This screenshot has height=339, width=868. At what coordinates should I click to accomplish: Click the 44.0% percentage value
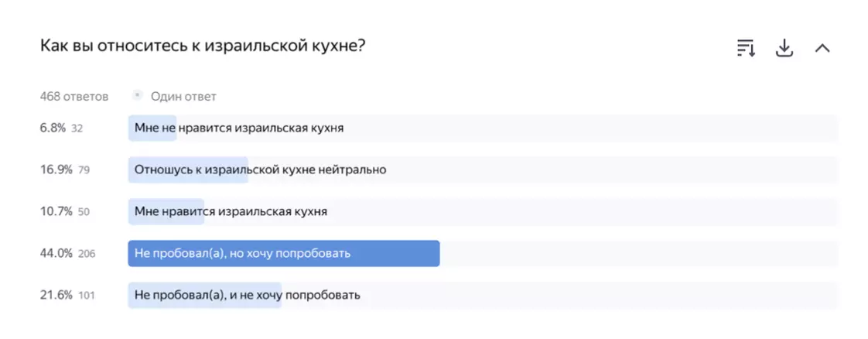click(x=56, y=253)
